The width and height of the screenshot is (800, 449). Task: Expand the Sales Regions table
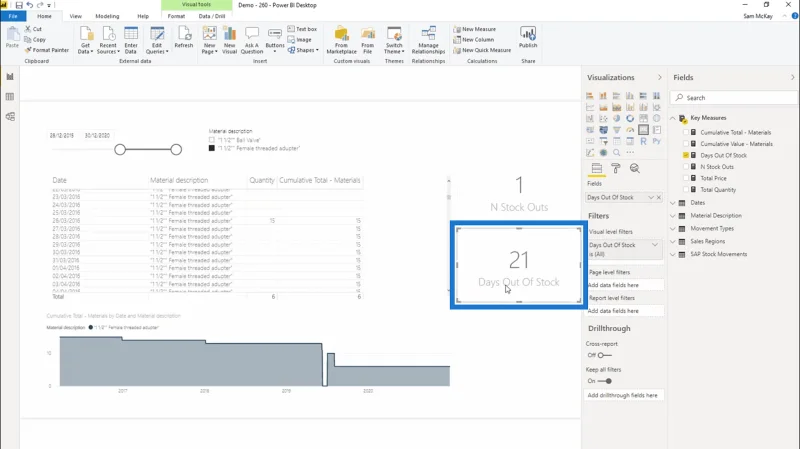pyautogui.click(x=673, y=241)
